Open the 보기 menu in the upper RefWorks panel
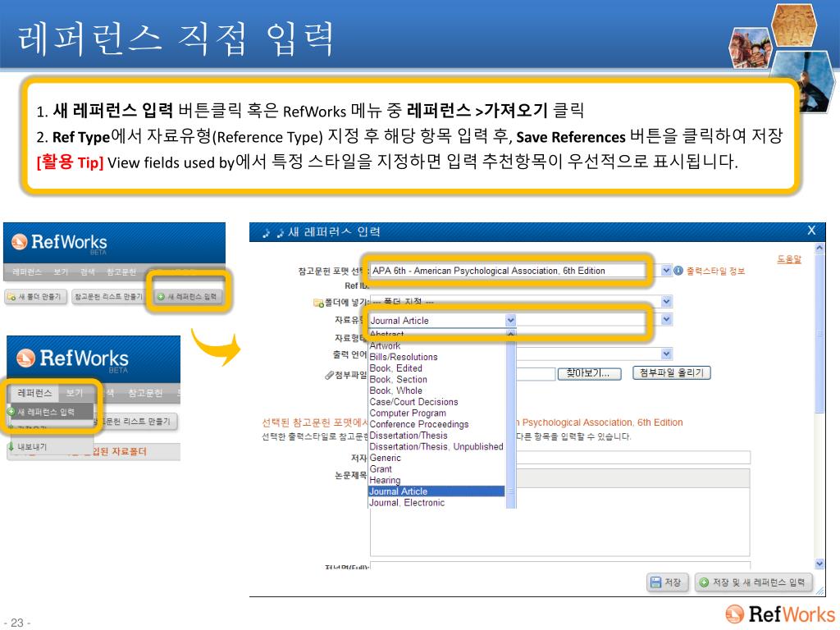840x630 pixels. [x=61, y=272]
